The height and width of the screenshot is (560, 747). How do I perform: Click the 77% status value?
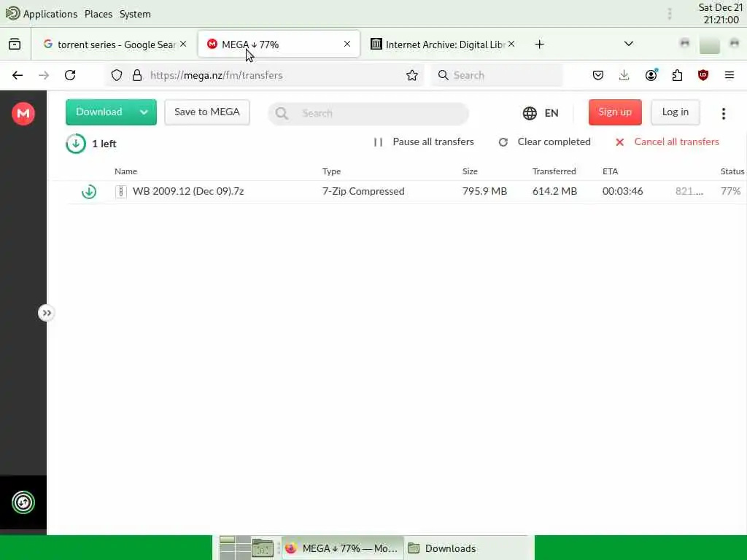click(731, 192)
